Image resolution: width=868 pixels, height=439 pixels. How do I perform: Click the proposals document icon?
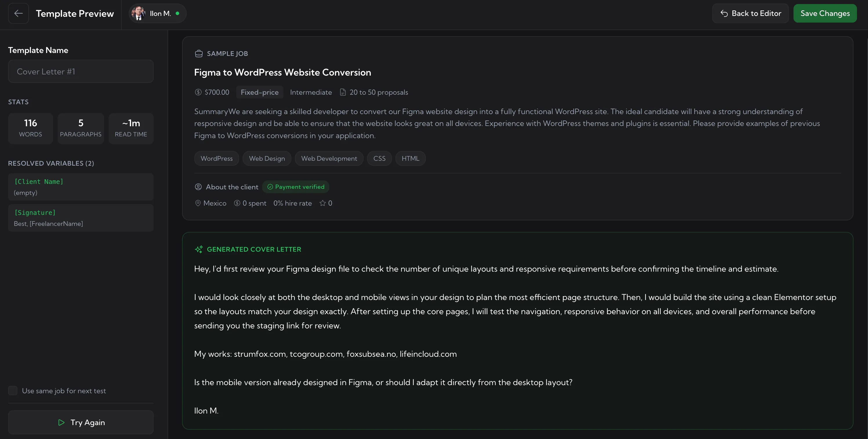coord(343,92)
